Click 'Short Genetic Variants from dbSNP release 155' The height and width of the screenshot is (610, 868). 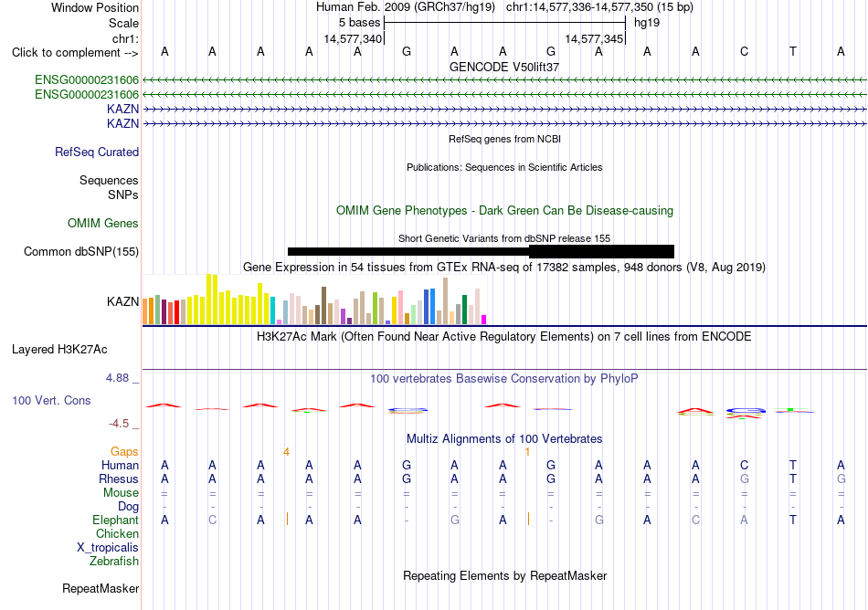pos(504,238)
